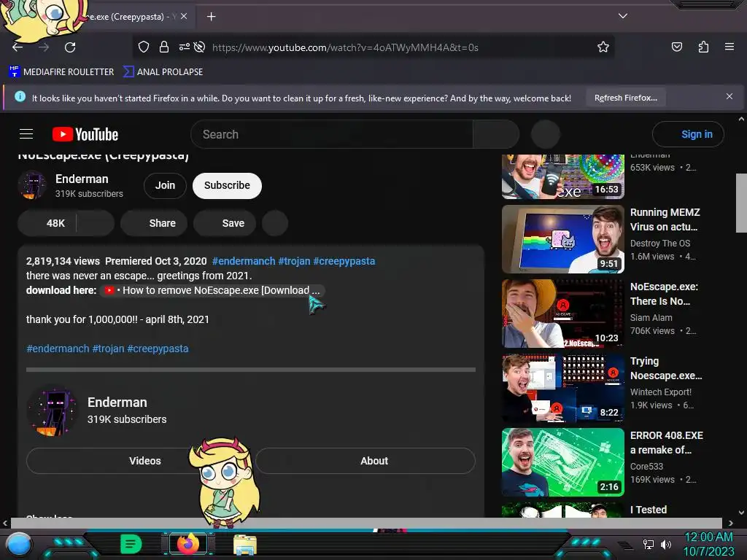Click the Refresh Firefox button
747x560 pixels.
[x=625, y=98]
